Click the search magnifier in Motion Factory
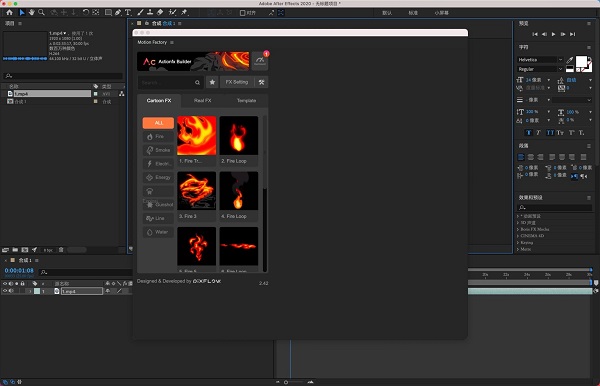600x386 pixels. pyautogui.click(x=197, y=82)
